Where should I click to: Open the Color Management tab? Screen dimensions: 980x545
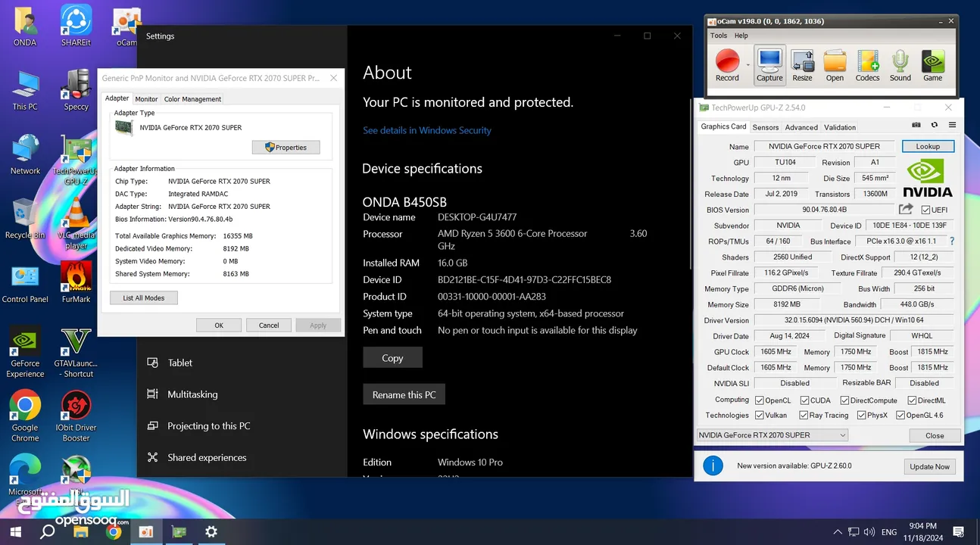click(192, 99)
